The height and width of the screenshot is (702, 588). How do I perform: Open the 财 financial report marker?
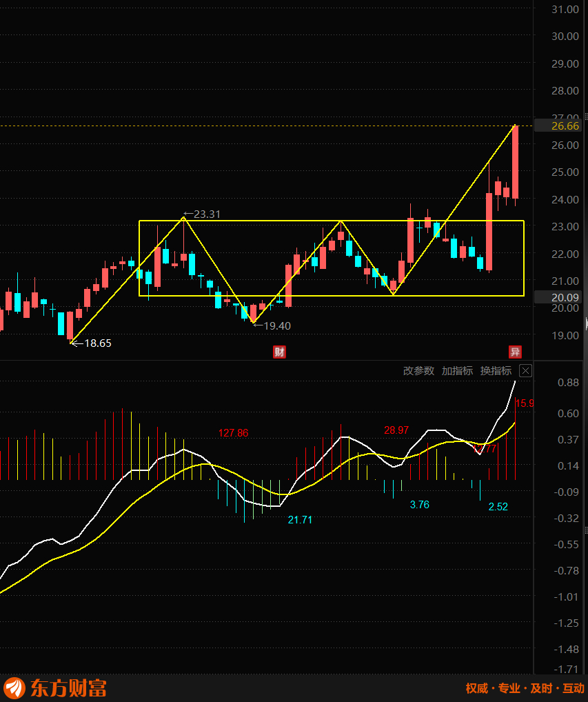(279, 352)
